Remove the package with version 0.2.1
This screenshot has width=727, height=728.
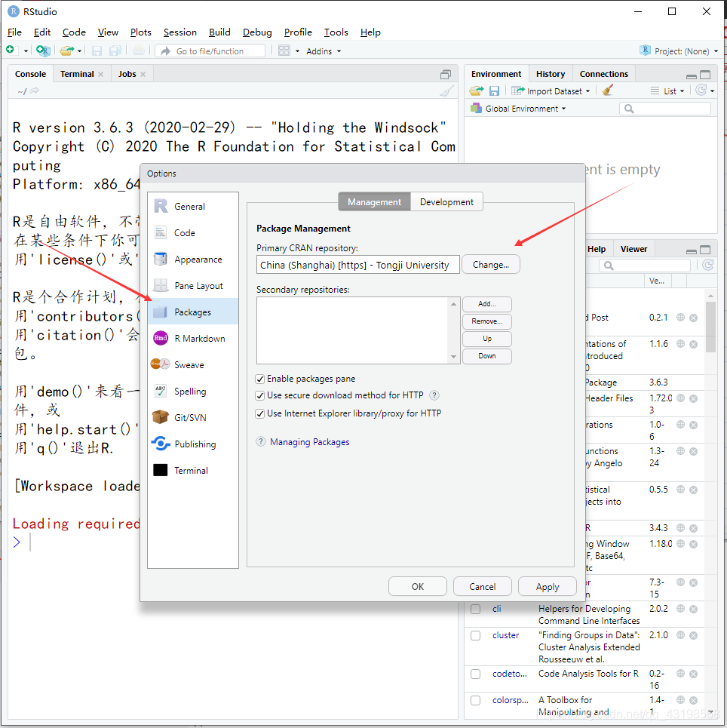point(694,318)
